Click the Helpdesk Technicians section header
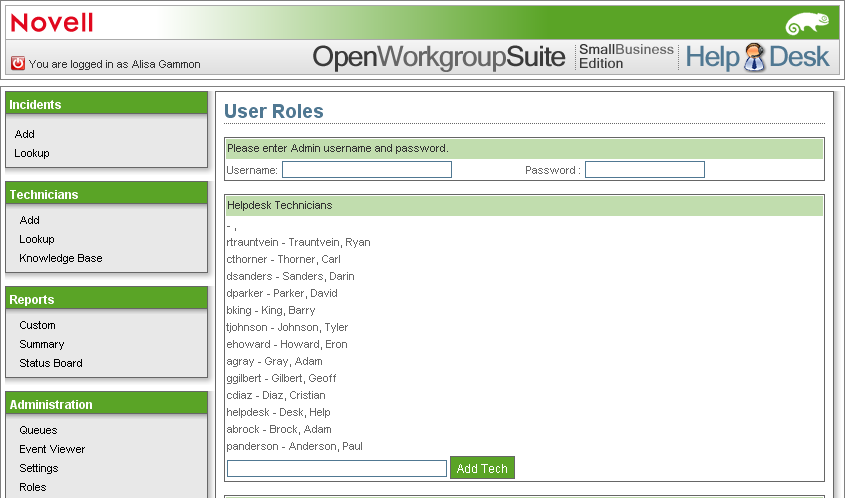Screen dimensions: 845x498 524,205
